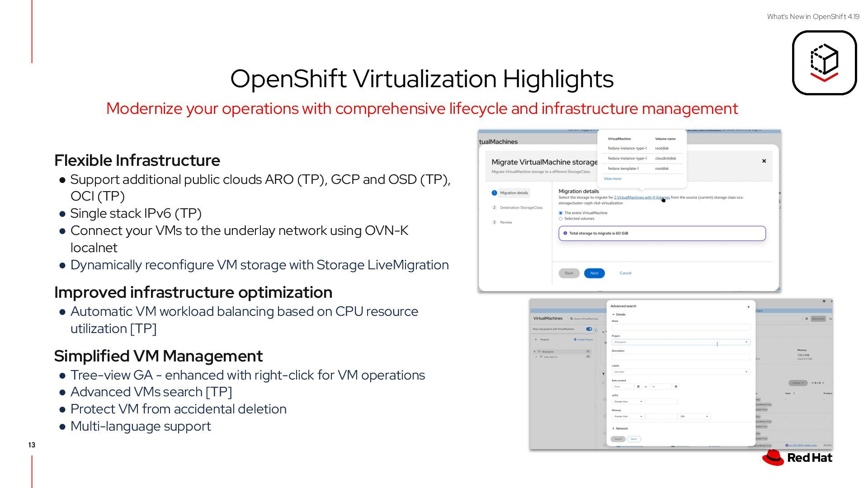Tick the select-all checkbox in VM table header

click(604, 383)
